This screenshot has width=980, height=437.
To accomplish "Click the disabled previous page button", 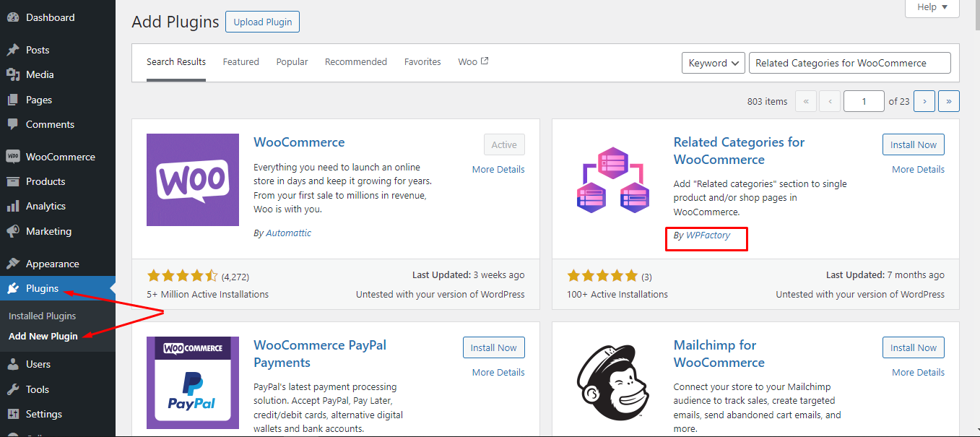I will point(831,101).
